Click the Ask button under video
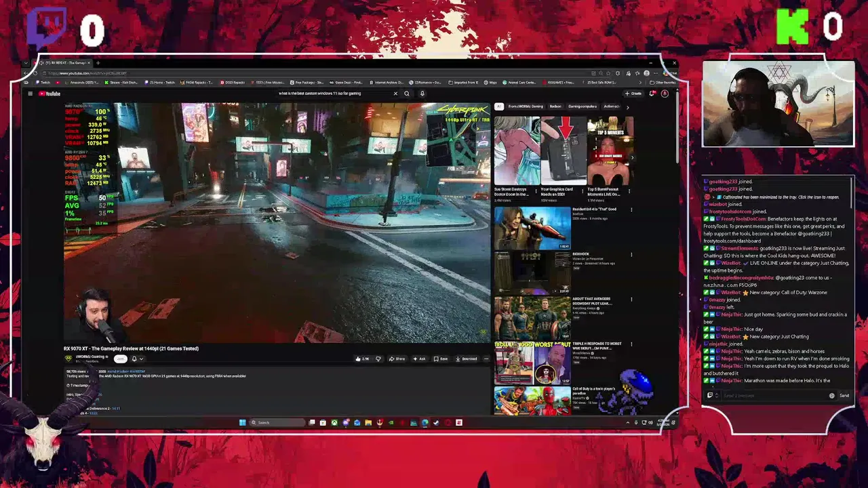The height and width of the screenshot is (488, 868). pos(421,359)
